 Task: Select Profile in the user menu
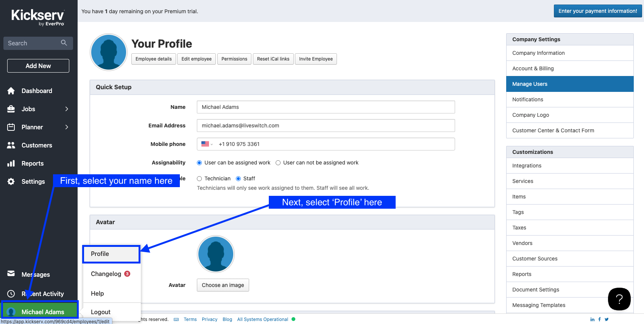click(111, 254)
